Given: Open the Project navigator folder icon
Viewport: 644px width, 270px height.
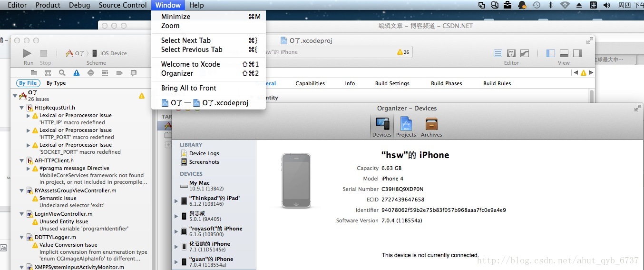Looking at the screenshot, I should coord(33,73).
